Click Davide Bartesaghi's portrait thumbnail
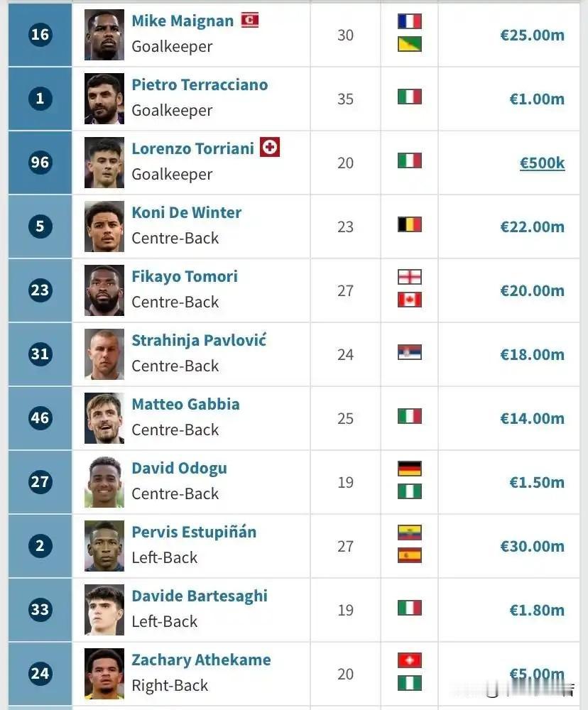Image resolution: width=588 pixels, height=710 pixels. (104, 610)
